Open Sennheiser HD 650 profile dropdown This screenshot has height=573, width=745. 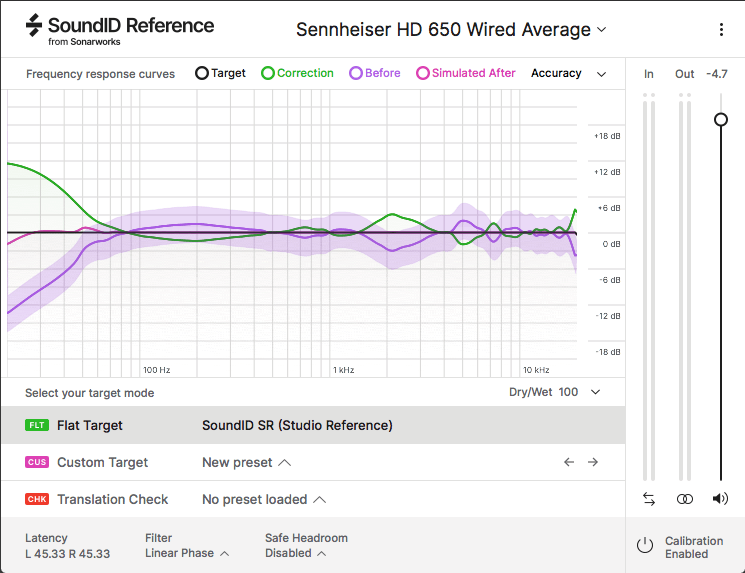pos(451,30)
